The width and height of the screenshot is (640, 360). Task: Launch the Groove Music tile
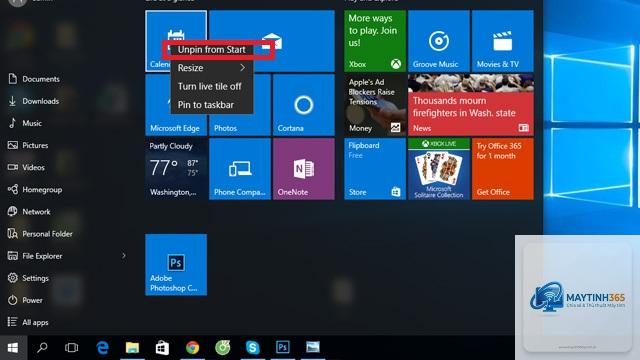pos(439,41)
